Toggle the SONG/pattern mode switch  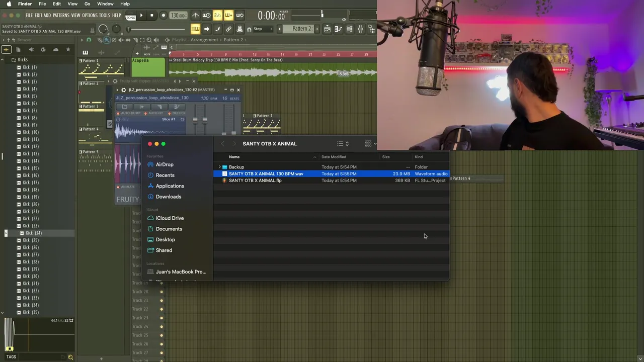point(131,16)
